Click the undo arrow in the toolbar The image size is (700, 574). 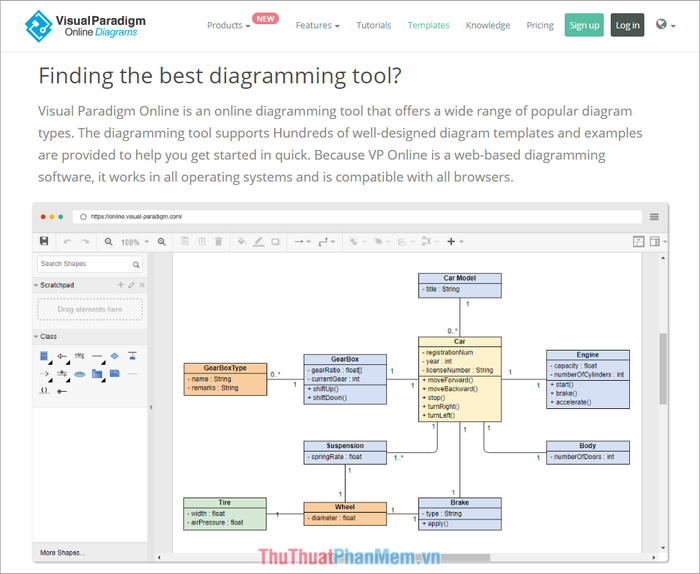[68, 241]
